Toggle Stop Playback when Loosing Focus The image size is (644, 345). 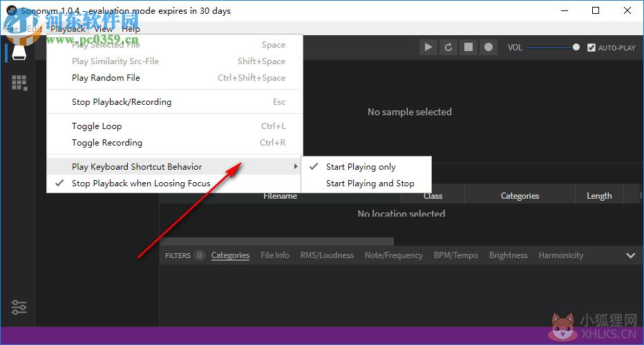click(175, 183)
